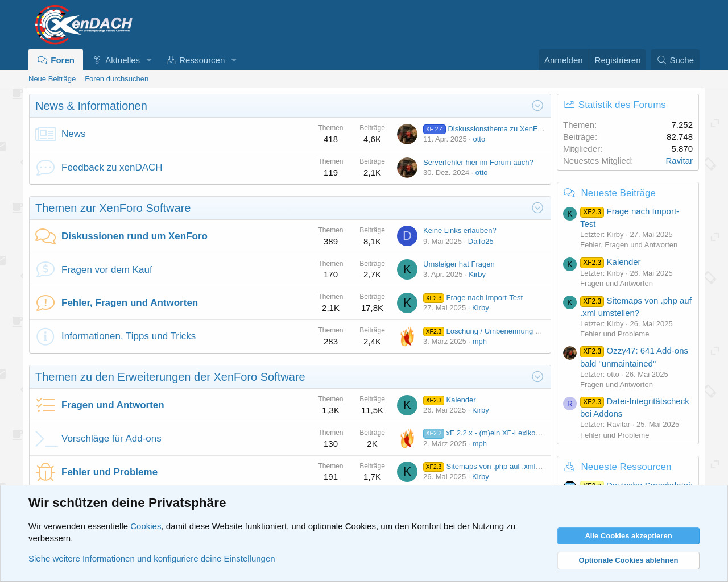Open Neue Beiträge submenu link

click(x=52, y=79)
